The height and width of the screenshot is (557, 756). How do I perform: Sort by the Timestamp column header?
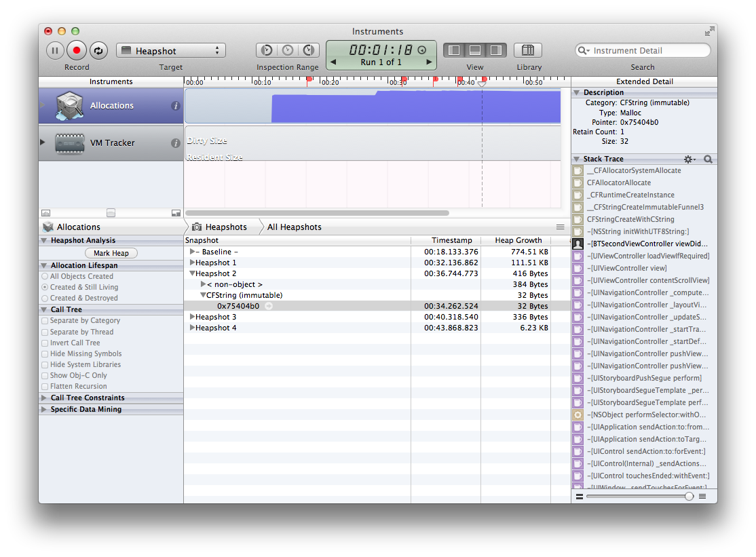coord(446,240)
